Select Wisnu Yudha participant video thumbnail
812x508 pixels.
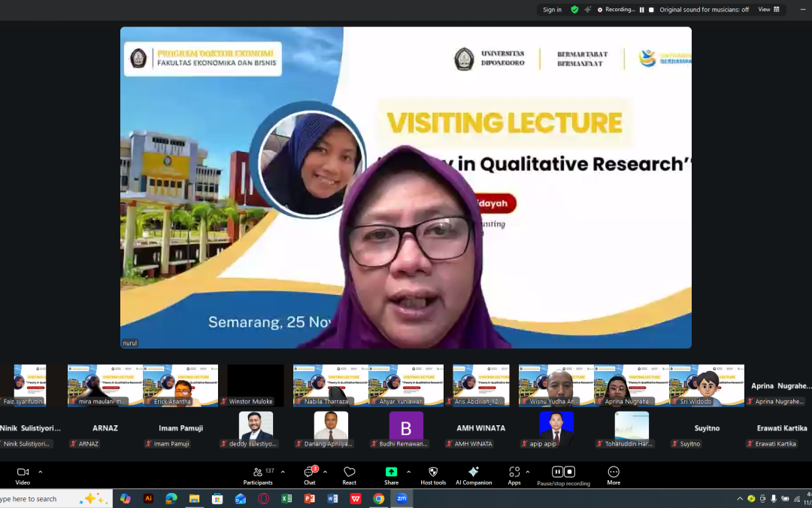[556, 385]
